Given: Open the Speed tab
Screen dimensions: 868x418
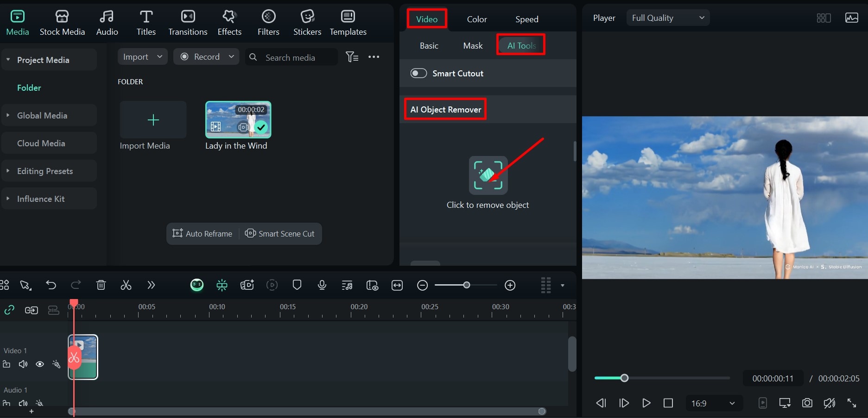Looking at the screenshot, I should pos(526,19).
